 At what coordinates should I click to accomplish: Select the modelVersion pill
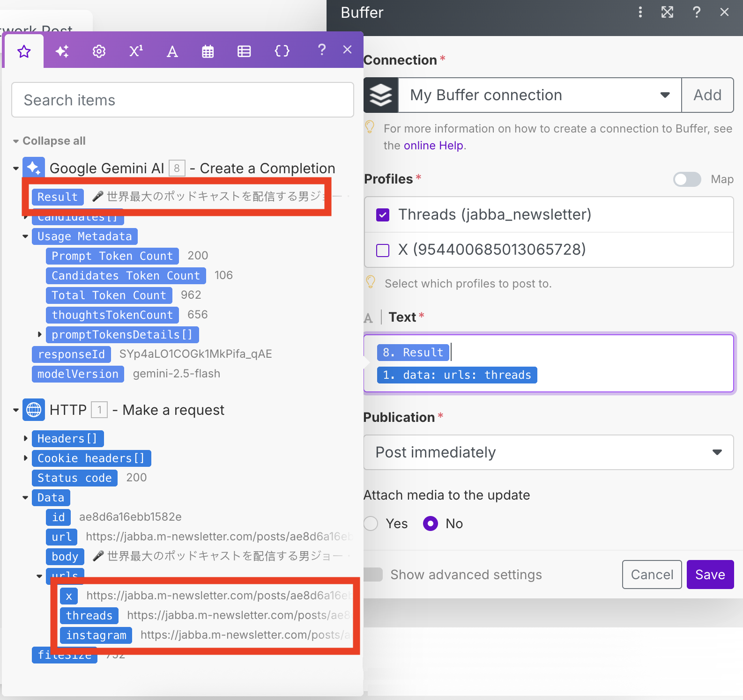pos(78,374)
